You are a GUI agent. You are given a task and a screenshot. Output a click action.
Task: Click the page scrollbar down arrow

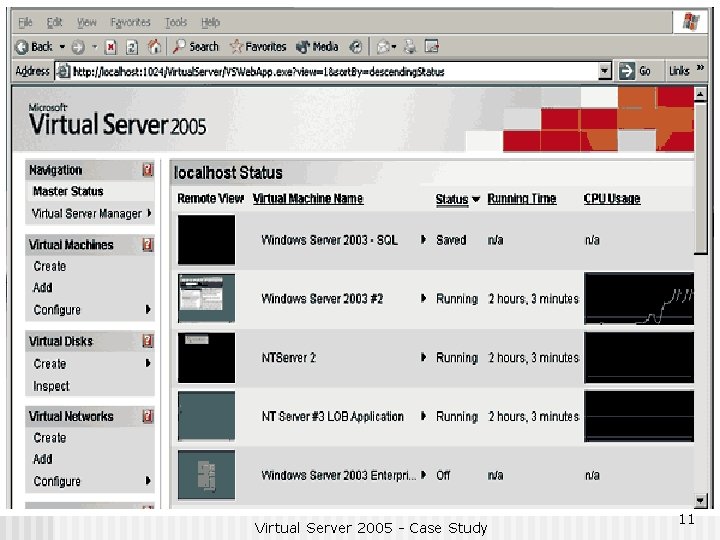(x=700, y=501)
